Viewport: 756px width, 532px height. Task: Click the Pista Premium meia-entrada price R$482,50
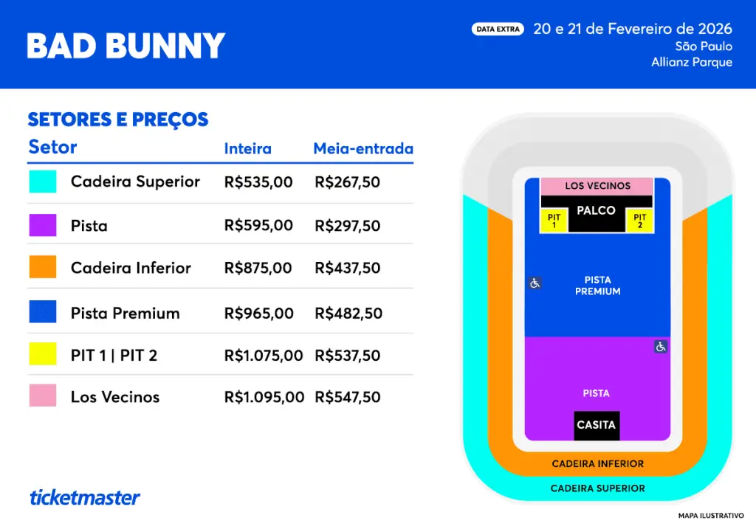348,314
